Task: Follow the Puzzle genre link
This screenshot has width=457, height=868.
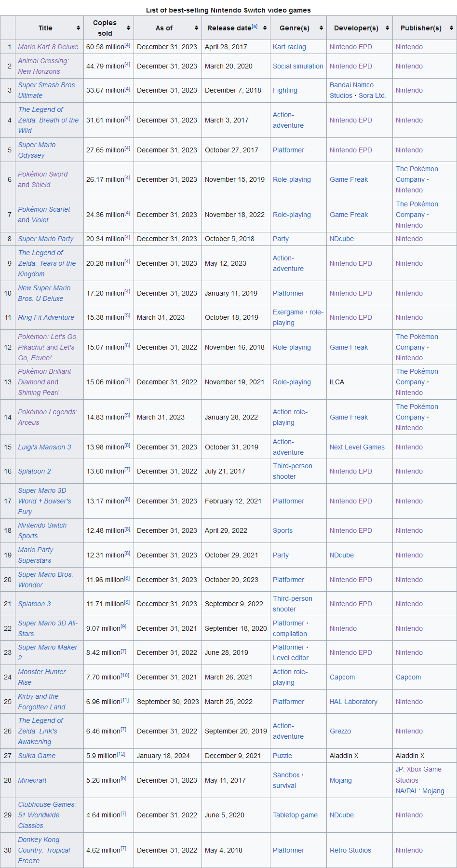Action: [x=282, y=756]
